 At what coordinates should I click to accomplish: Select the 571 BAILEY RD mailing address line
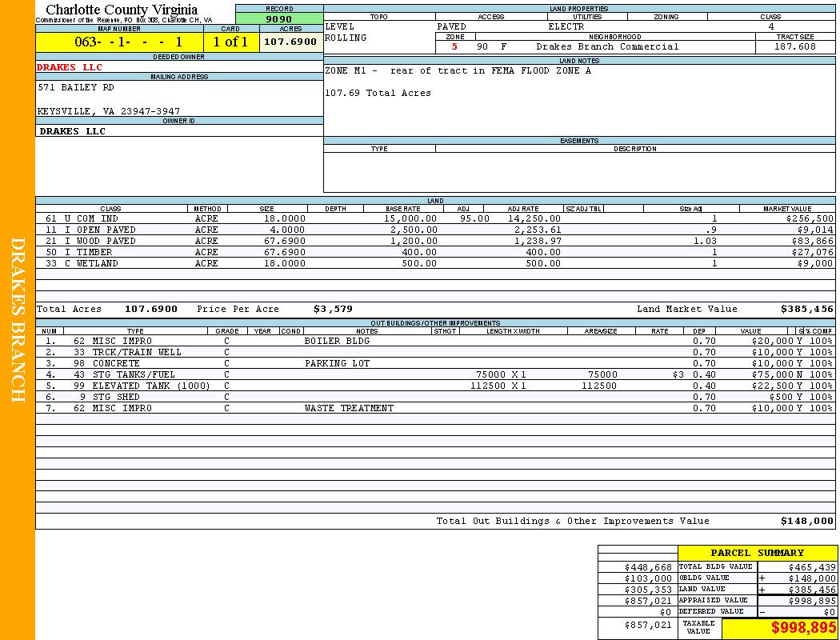tap(76, 87)
